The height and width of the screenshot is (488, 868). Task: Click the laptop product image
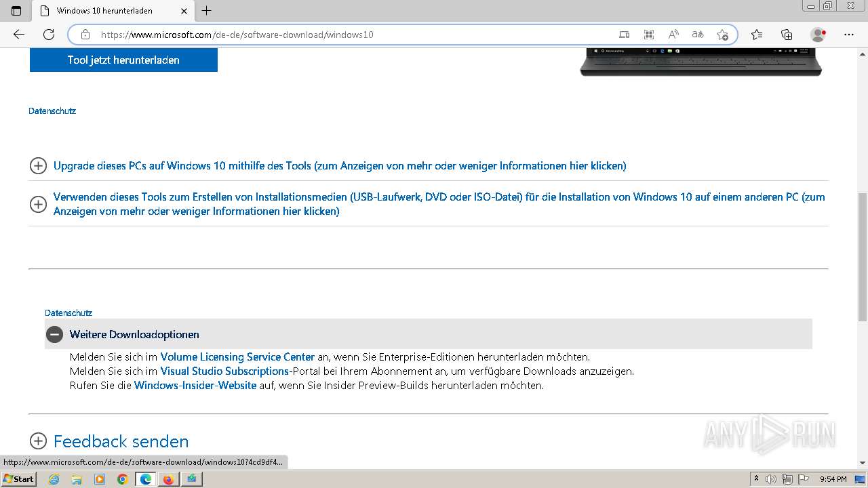701,62
